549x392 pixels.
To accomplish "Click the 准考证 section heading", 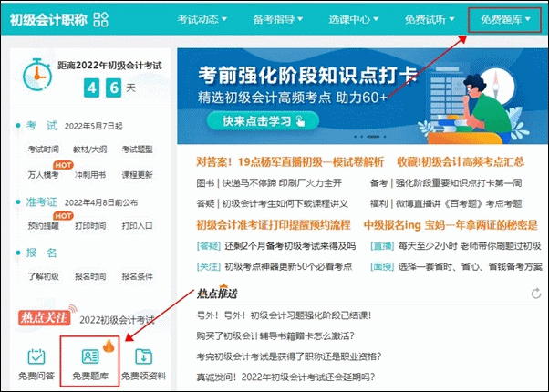I will (42, 202).
